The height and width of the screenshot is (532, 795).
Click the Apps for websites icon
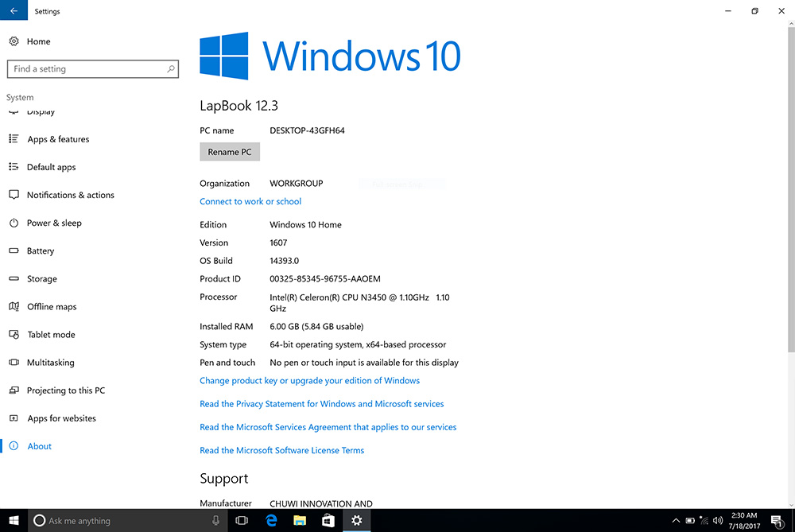(x=14, y=418)
